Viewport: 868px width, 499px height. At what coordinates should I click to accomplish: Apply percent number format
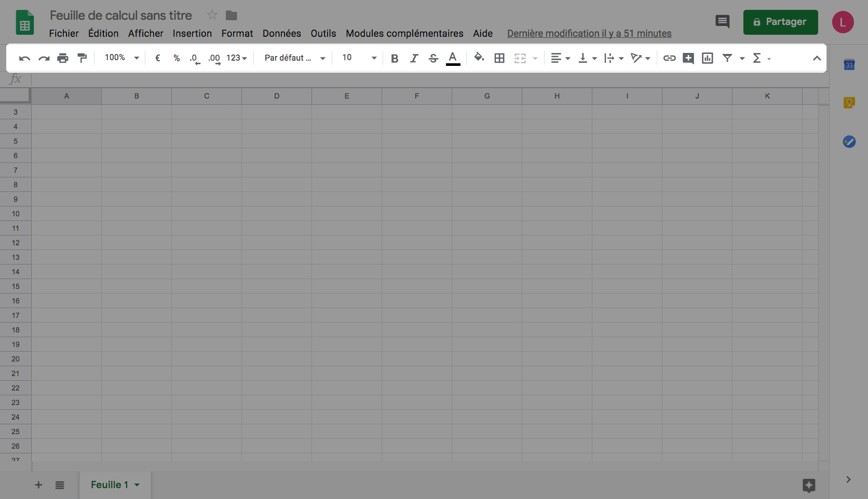[177, 58]
